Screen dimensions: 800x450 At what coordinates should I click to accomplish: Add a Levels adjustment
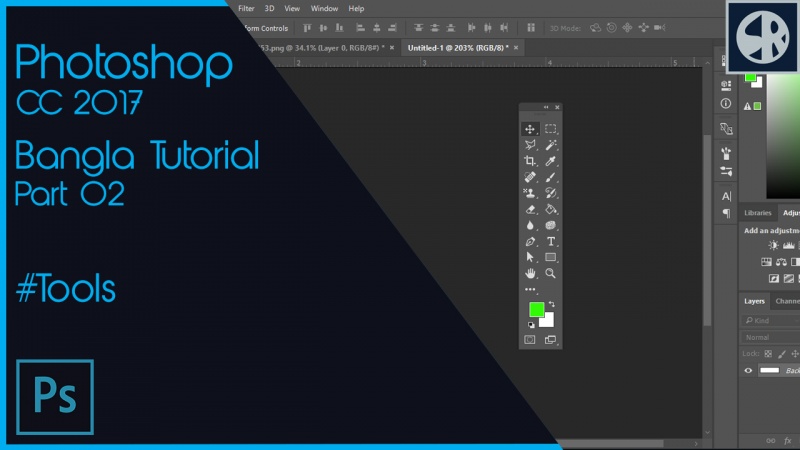tap(789, 245)
